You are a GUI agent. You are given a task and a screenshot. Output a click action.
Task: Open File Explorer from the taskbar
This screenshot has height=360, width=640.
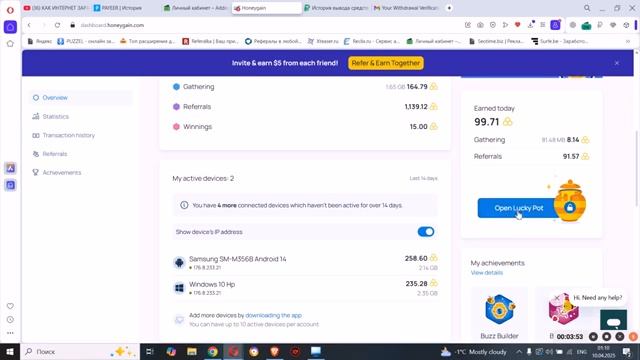(x=192, y=351)
